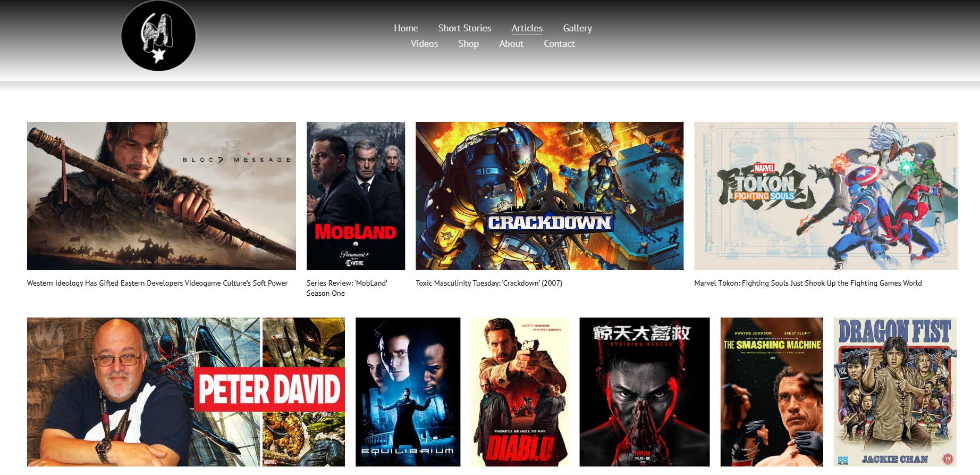Open the Blood Message article thumbnail
The height and width of the screenshot is (475, 980).
162,196
